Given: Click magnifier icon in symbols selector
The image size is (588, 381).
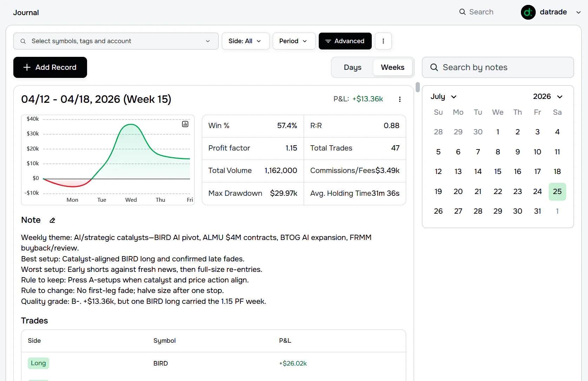Looking at the screenshot, I should 23,41.
